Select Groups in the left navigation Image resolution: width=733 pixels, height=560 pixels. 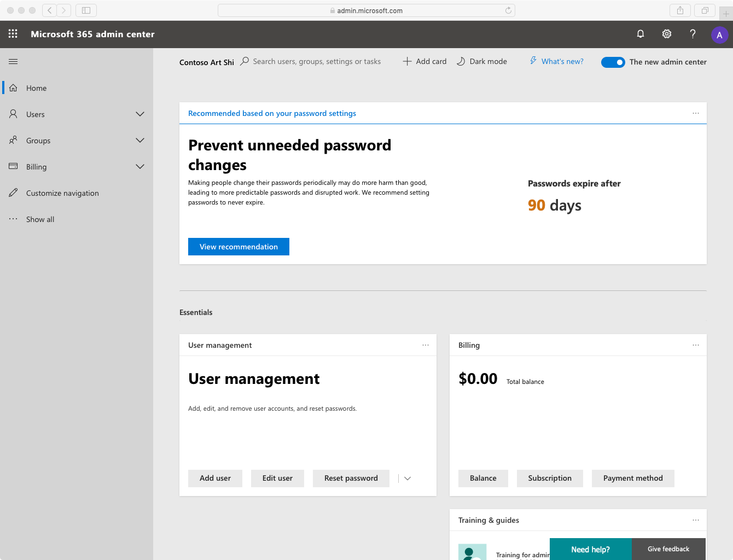pyautogui.click(x=77, y=141)
